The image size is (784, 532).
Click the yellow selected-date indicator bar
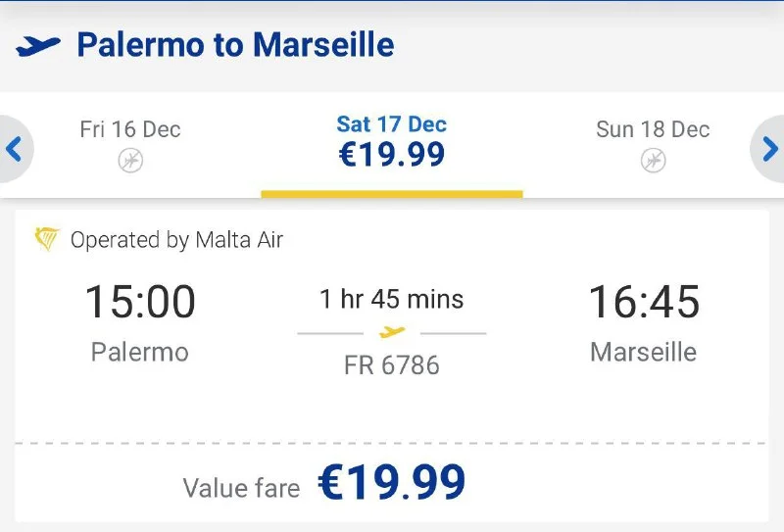pyautogui.click(x=392, y=193)
